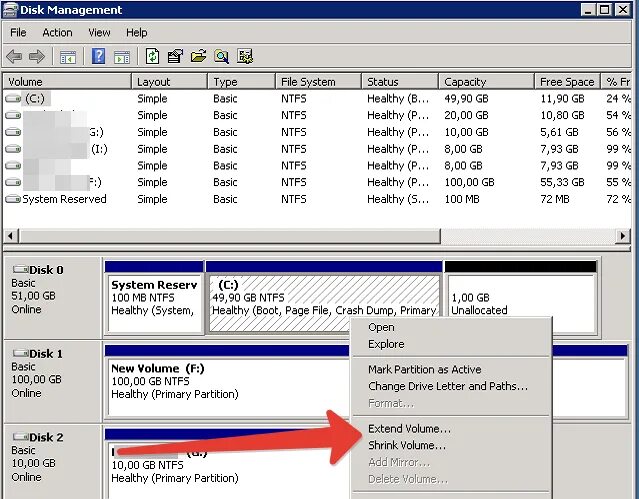This screenshot has height=499, width=639.
Task: Select the 1,00 GB Unallocated space block
Action: pyautogui.click(x=521, y=298)
